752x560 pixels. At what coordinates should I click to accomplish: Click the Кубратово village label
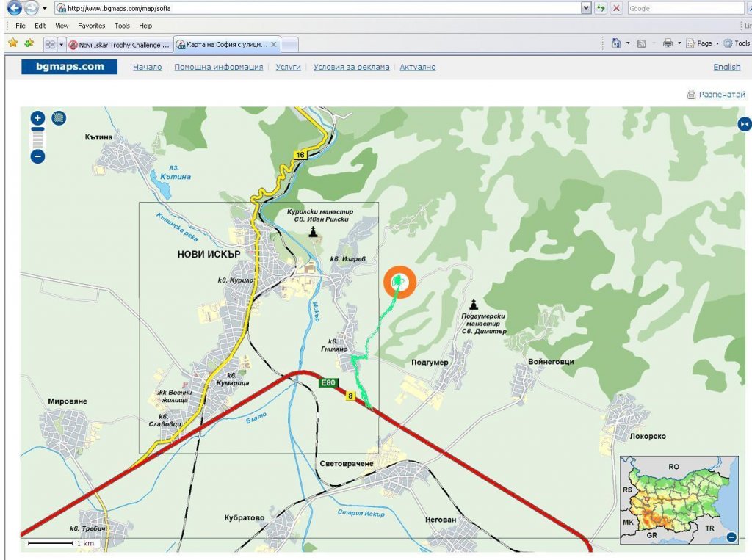[245, 518]
